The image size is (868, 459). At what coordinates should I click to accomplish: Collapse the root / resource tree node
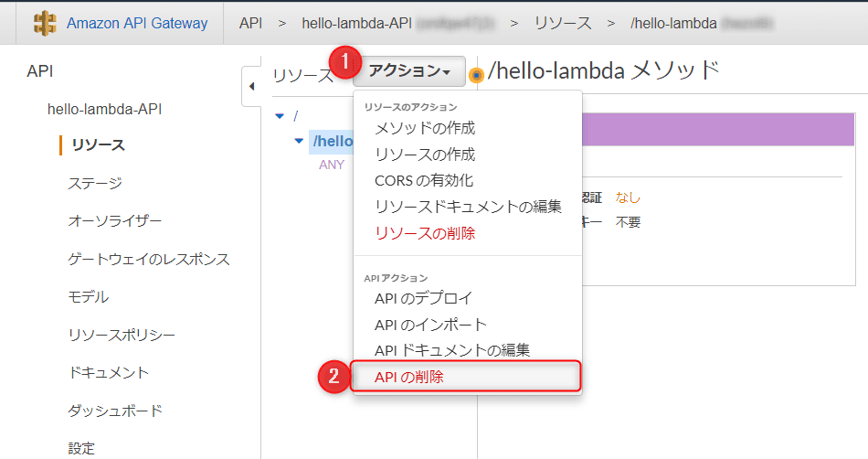click(280, 116)
